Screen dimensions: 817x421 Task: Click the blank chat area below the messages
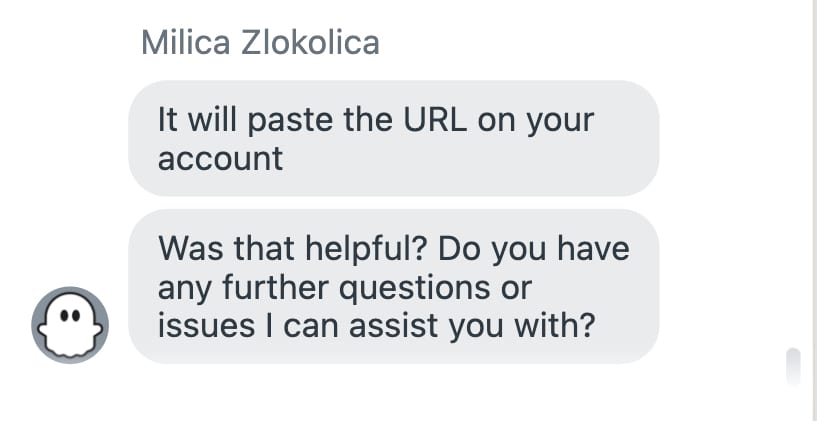click(x=394, y=393)
